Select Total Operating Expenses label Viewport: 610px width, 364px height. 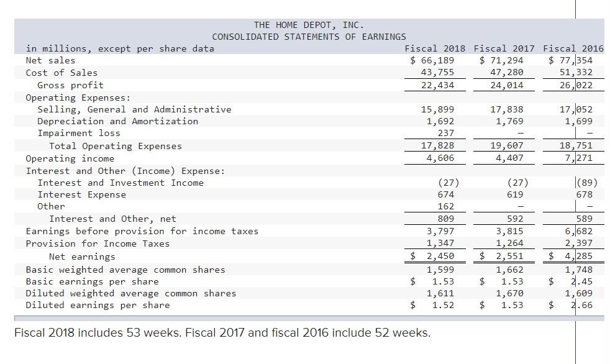coord(116,146)
